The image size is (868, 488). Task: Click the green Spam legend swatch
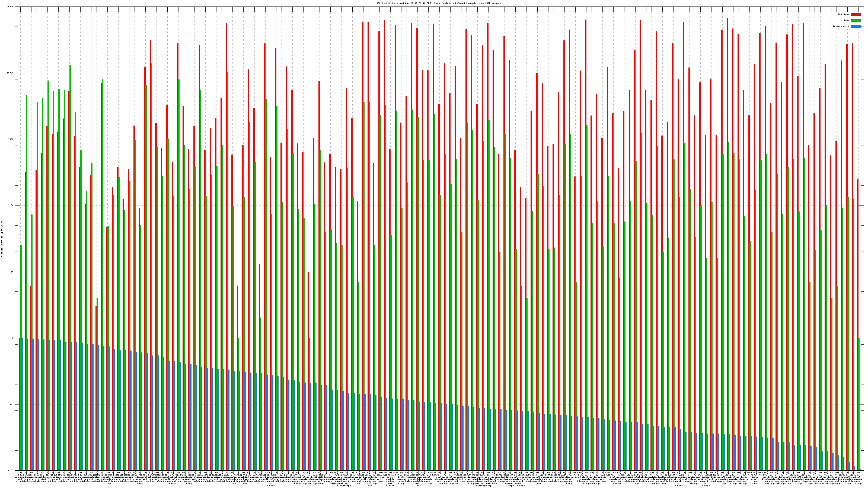coord(856,21)
